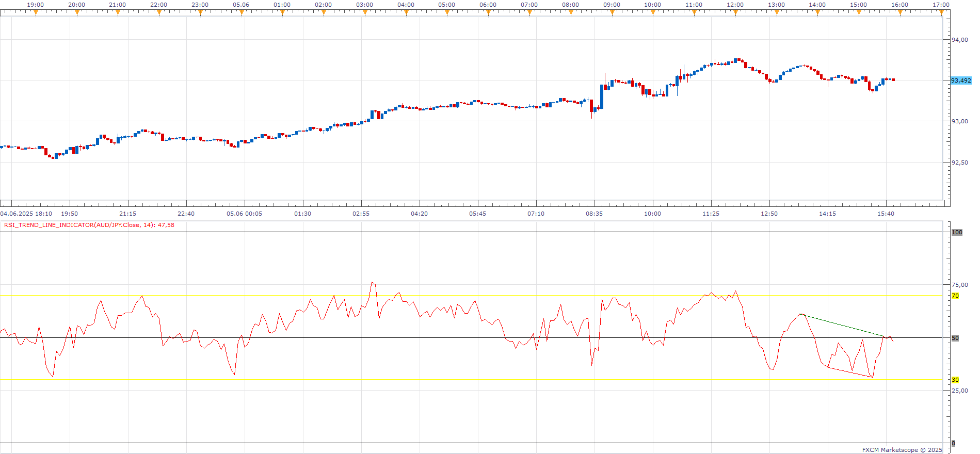Select the red lower trend line on RSI
The width and height of the screenshot is (980, 454).
[850, 372]
